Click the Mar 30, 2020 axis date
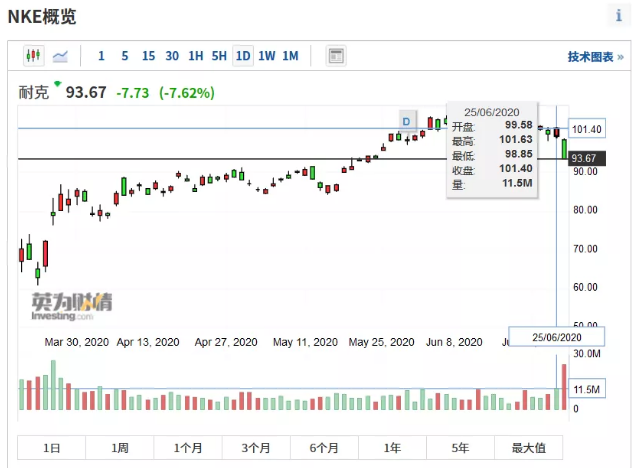The height and width of the screenshot is (468, 632). click(77, 342)
